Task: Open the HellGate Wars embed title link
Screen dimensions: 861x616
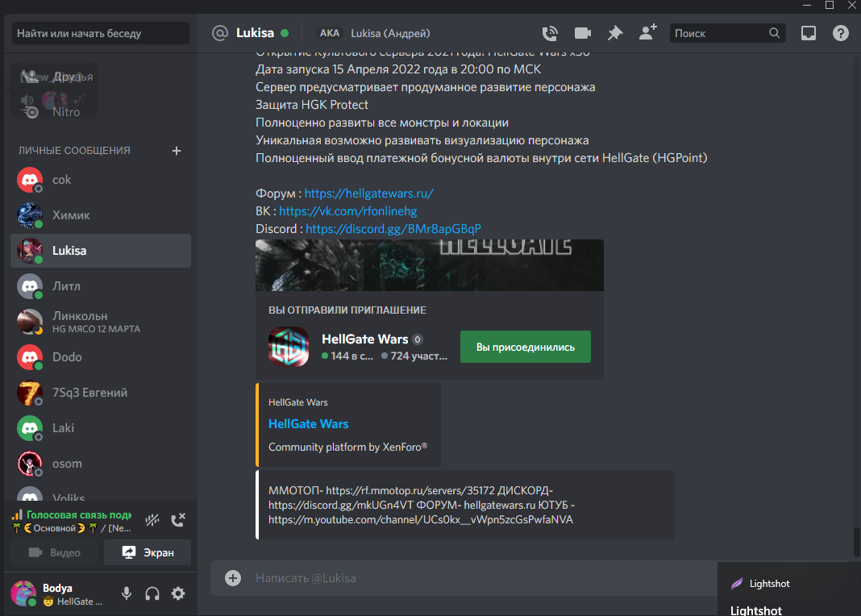Action: 308,424
